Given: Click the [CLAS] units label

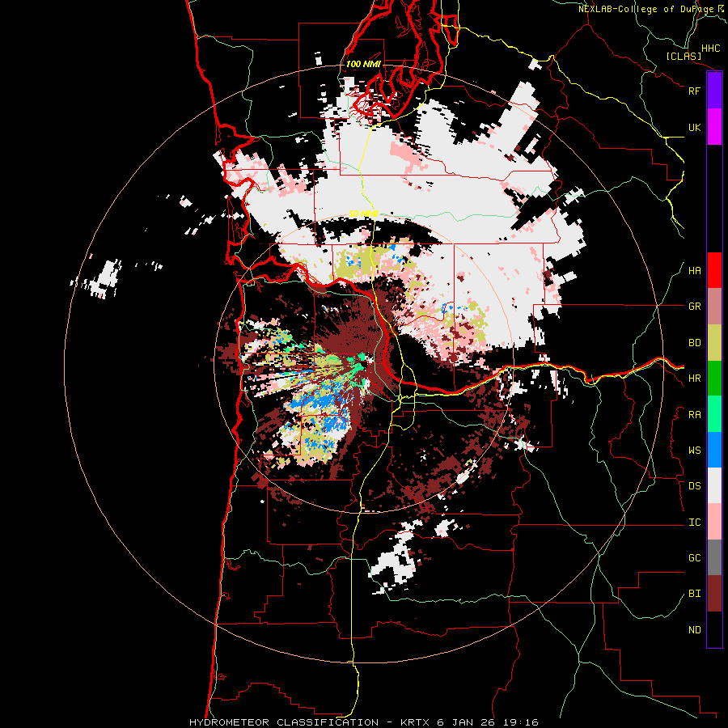Looking at the screenshot, I should point(684,56).
